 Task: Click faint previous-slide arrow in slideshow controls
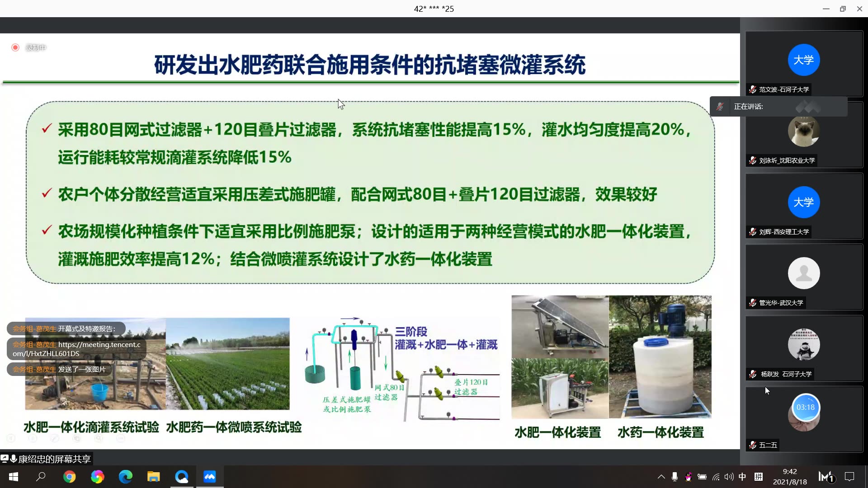(x=11, y=438)
